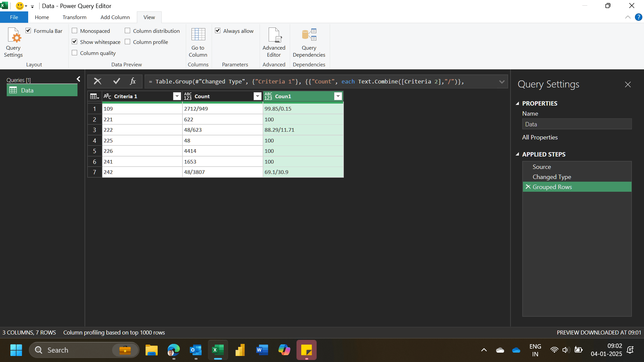The image size is (644, 362).
Task: Click the ABC123 type icon of Coun1 column
Action: 268,97
